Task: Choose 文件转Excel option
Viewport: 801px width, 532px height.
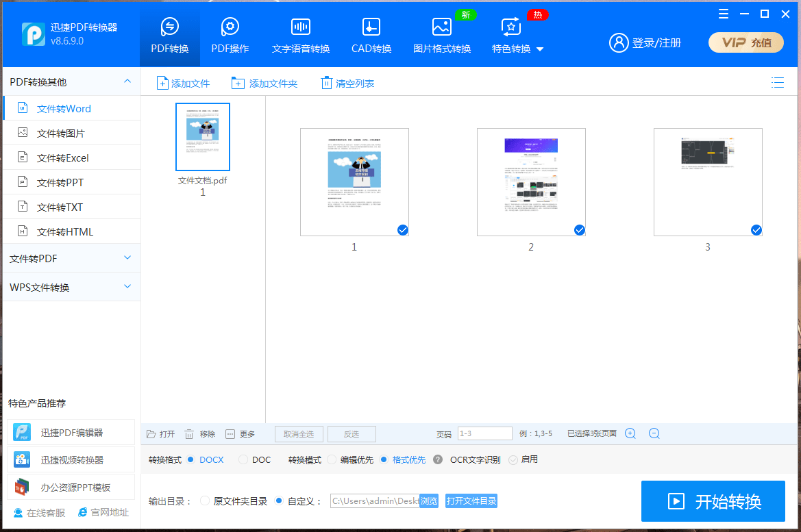Action: (x=71, y=157)
